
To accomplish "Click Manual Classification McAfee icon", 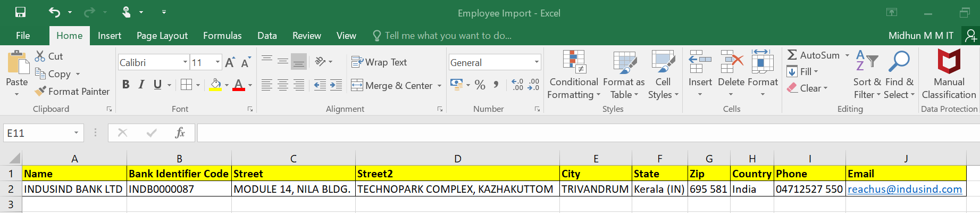I will pos(949,62).
